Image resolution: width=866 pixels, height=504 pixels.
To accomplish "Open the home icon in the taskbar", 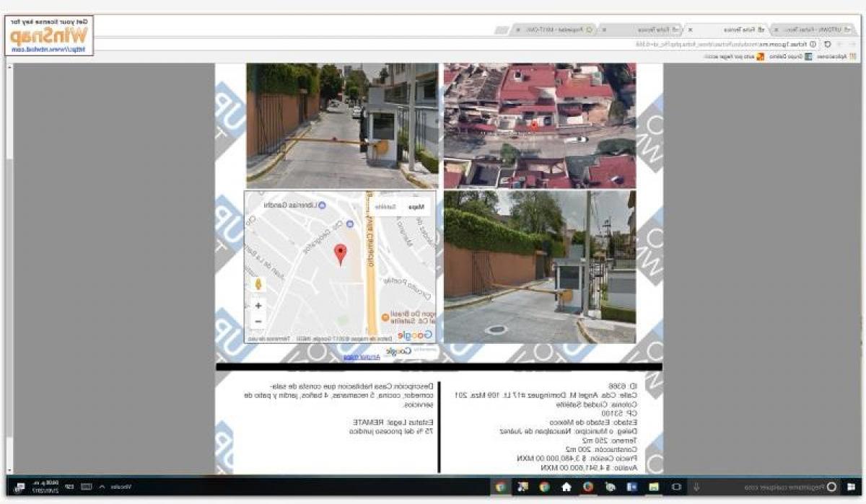I will 567,487.
